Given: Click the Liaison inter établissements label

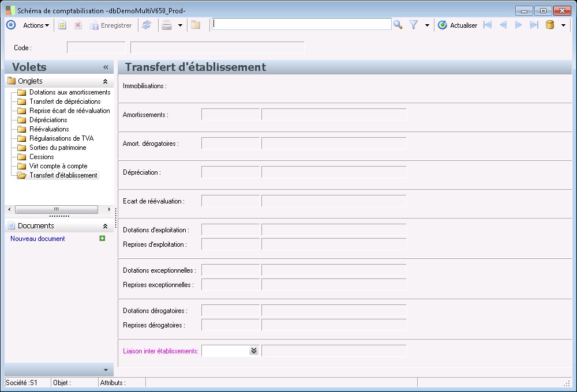Looking at the screenshot, I should tap(160, 351).
